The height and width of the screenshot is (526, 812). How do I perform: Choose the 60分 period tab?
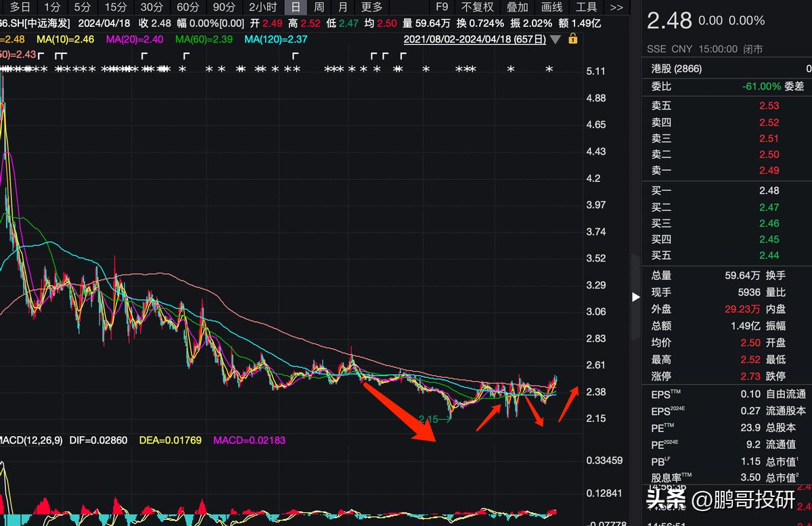click(x=187, y=7)
